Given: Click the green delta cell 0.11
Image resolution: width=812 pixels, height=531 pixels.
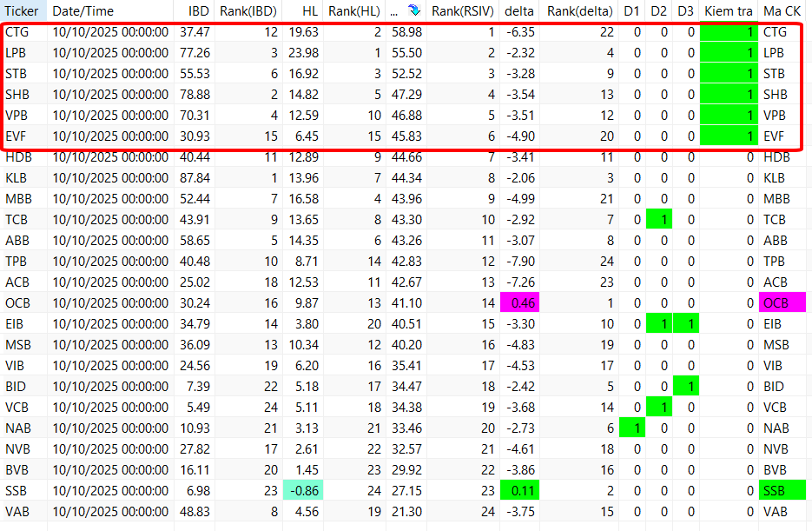Looking at the screenshot, I should tap(519, 490).
